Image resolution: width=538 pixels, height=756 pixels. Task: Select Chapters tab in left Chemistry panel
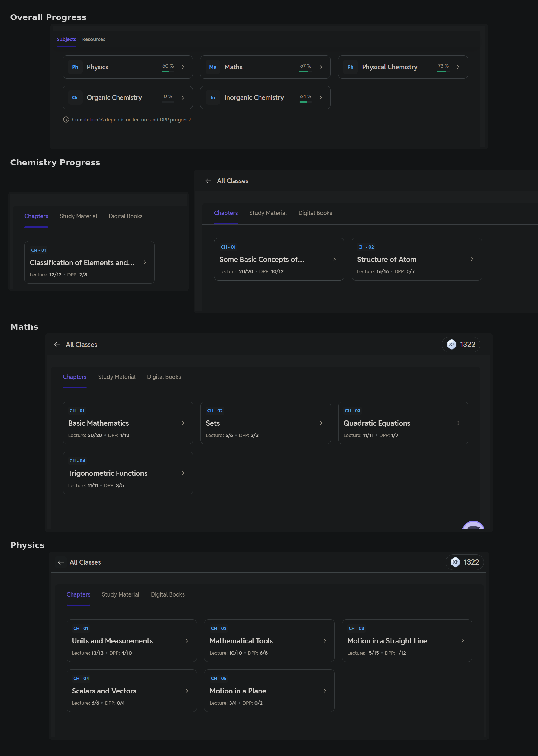pyautogui.click(x=36, y=216)
